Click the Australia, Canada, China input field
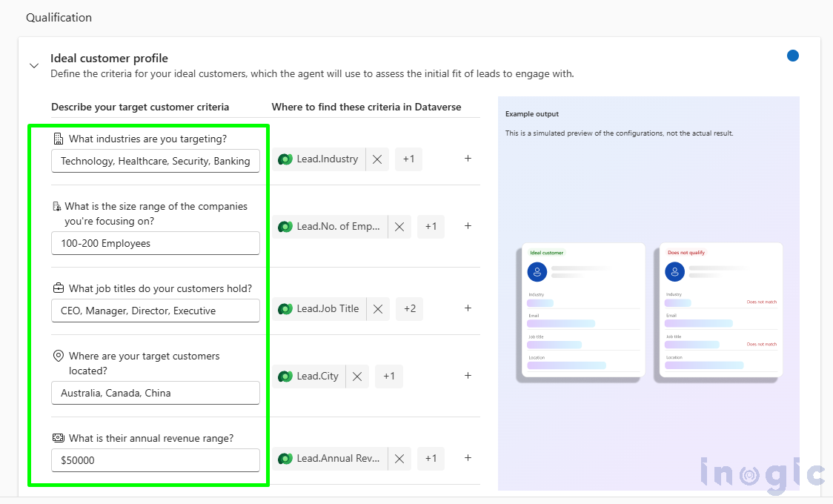The width and height of the screenshot is (833, 504). [x=156, y=393]
